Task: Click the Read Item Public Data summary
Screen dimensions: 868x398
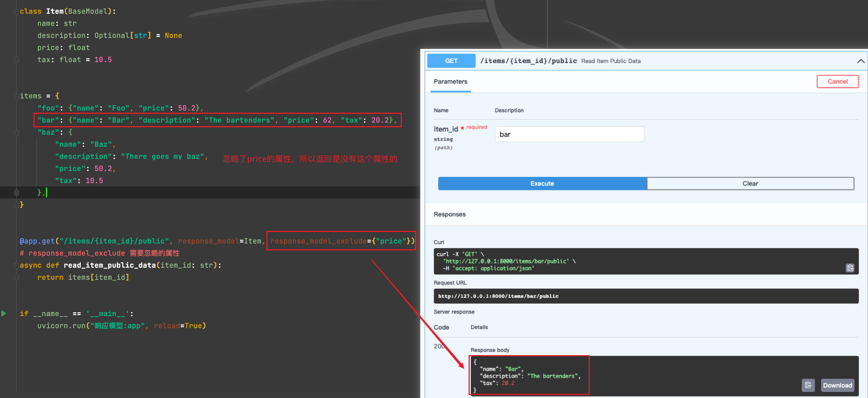Action: click(x=611, y=61)
